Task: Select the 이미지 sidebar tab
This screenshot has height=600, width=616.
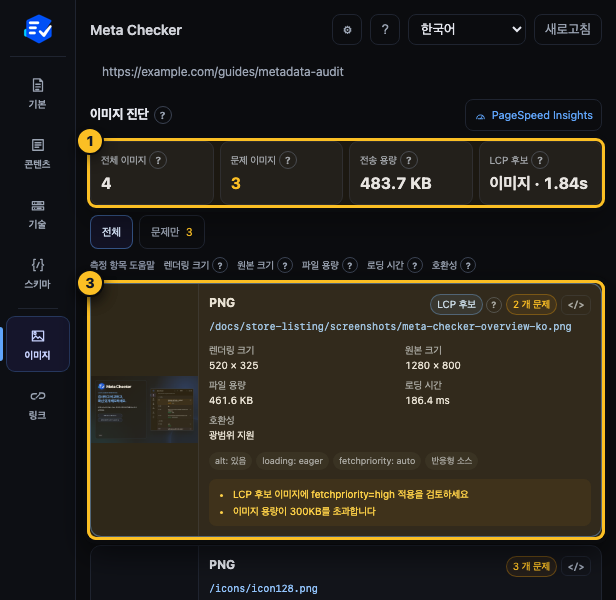Action: tap(38, 344)
